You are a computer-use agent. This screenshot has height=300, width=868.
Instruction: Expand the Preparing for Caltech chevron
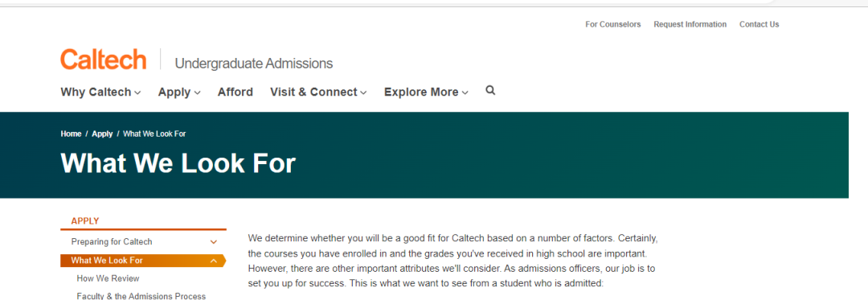coord(214,242)
